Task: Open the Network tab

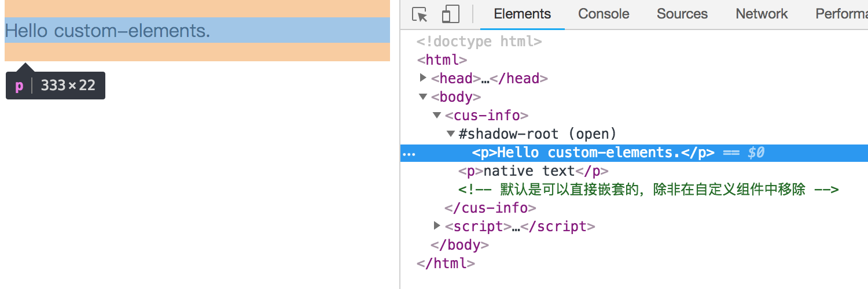Action: 762,14
